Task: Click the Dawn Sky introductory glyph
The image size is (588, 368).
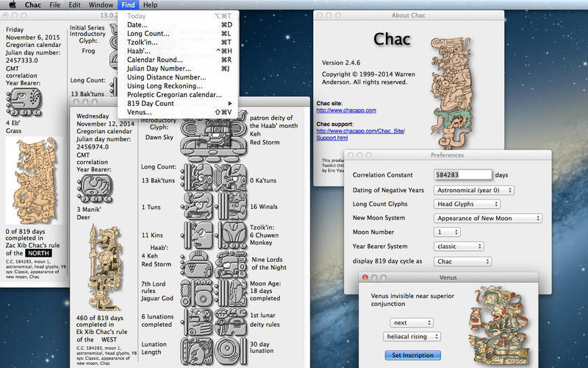Action: click(214, 139)
